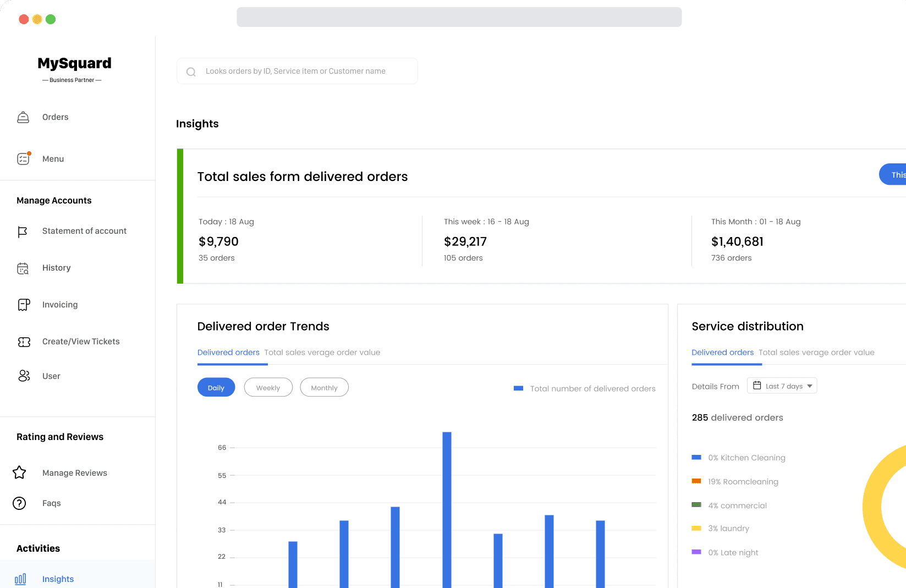Open the Delivered orders tab in Trends
This screenshot has height=588, width=906.
point(228,353)
